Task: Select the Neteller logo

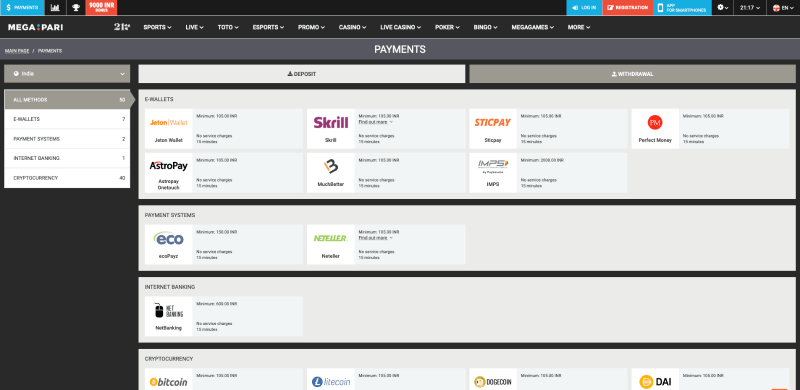Action: coord(331,238)
